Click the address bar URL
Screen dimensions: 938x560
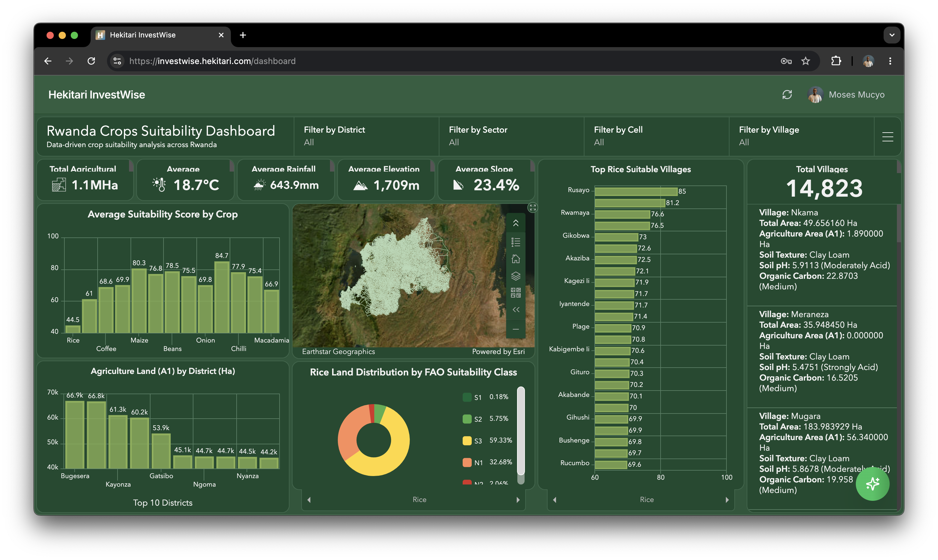tap(212, 61)
